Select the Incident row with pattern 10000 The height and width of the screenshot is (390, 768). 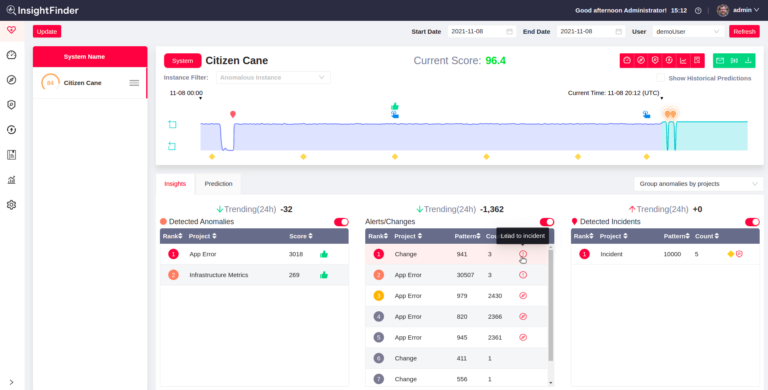(665, 254)
